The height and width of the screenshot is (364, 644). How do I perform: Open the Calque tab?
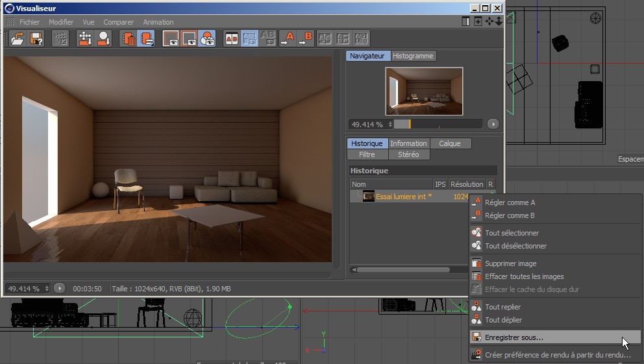tap(450, 143)
